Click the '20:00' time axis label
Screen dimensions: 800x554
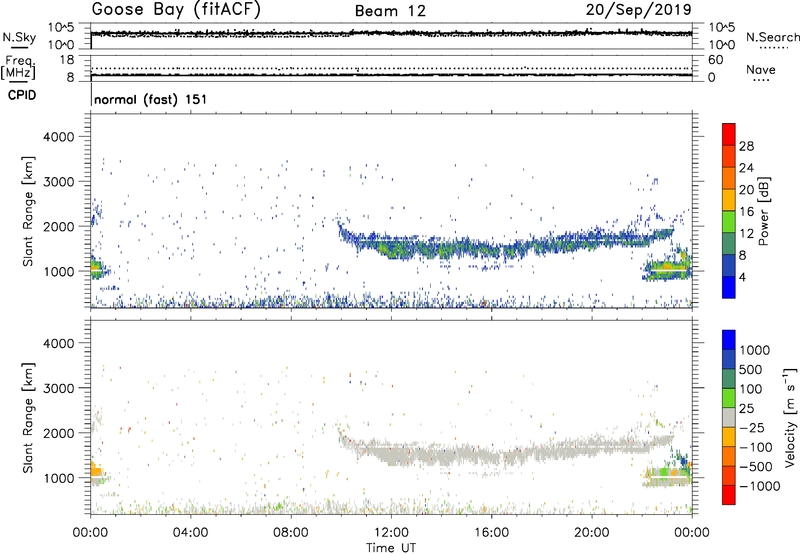[x=591, y=533]
